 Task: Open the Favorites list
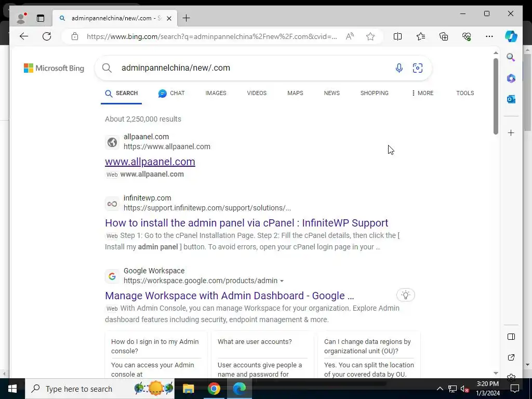pyautogui.click(x=421, y=36)
